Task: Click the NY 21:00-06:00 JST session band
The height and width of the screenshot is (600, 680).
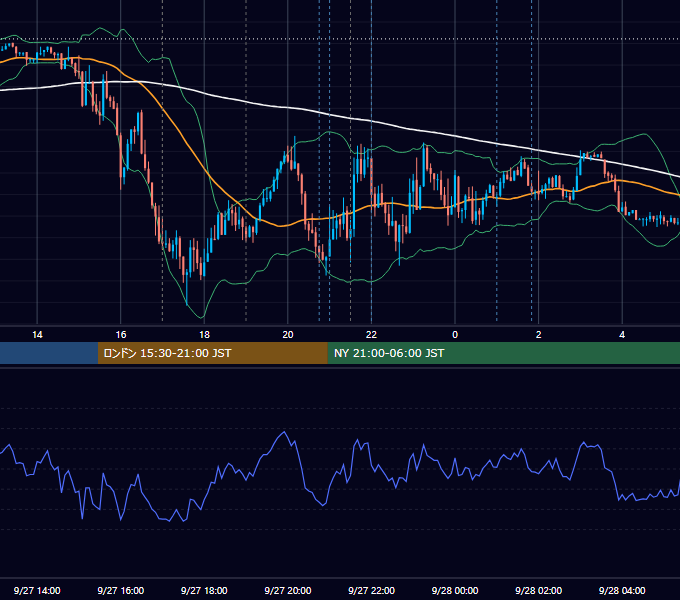Action: tap(503, 353)
